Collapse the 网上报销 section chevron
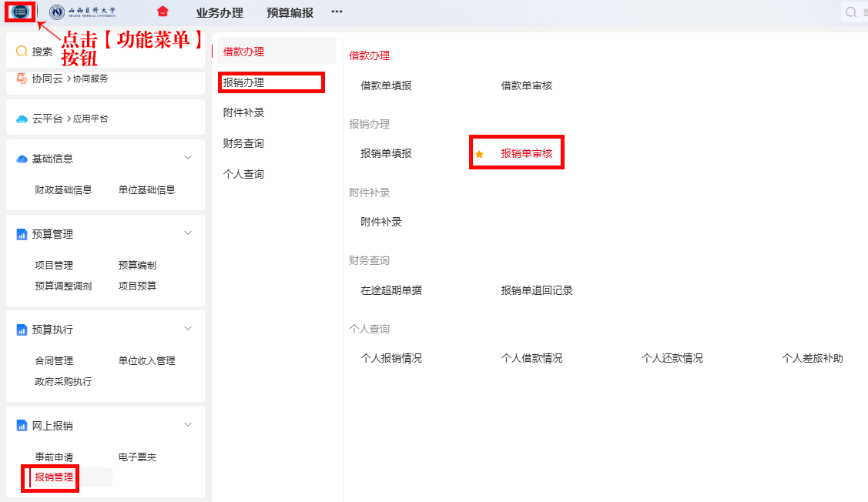Image resolution: width=868 pixels, height=502 pixels. (x=187, y=425)
